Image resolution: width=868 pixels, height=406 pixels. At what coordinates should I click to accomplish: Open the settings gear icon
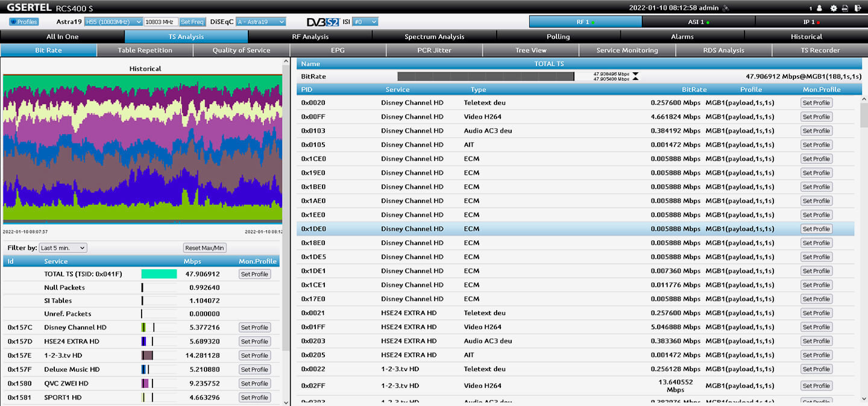click(x=834, y=8)
